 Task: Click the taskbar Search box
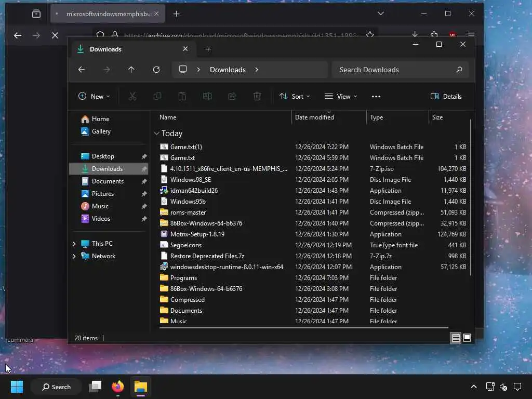(56, 387)
